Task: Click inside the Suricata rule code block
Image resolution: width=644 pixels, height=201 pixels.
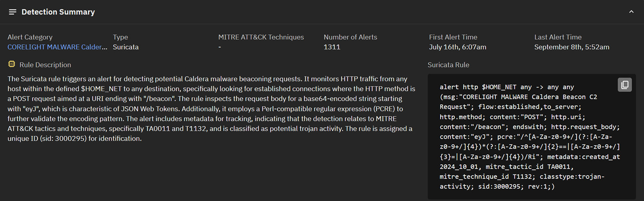Action: [x=527, y=137]
